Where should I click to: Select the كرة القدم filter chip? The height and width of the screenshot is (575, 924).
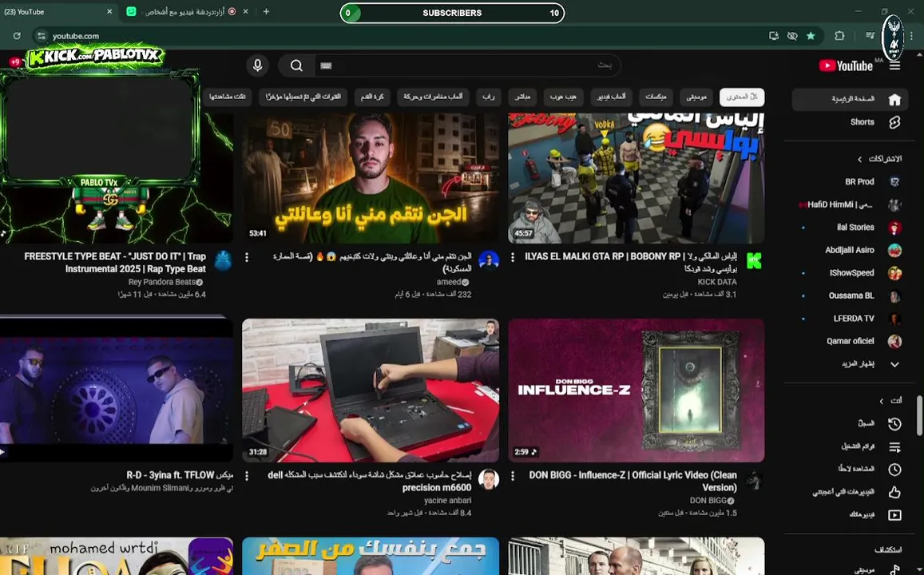click(x=372, y=97)
